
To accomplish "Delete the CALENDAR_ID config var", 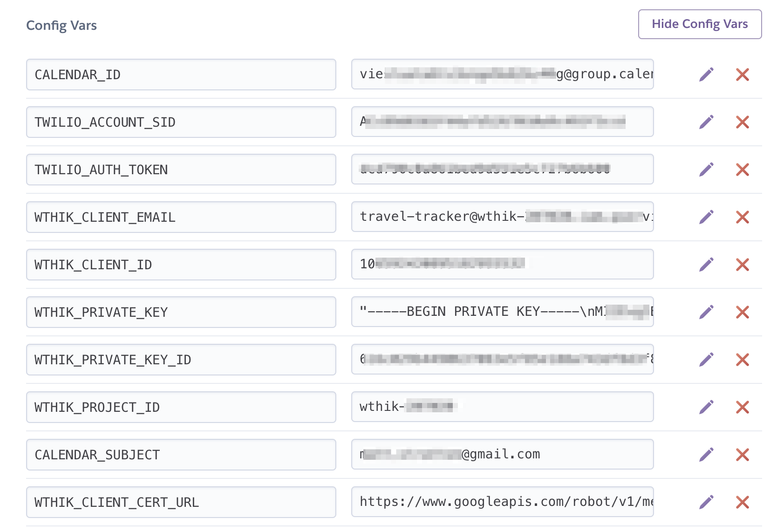I will point(743,74).
